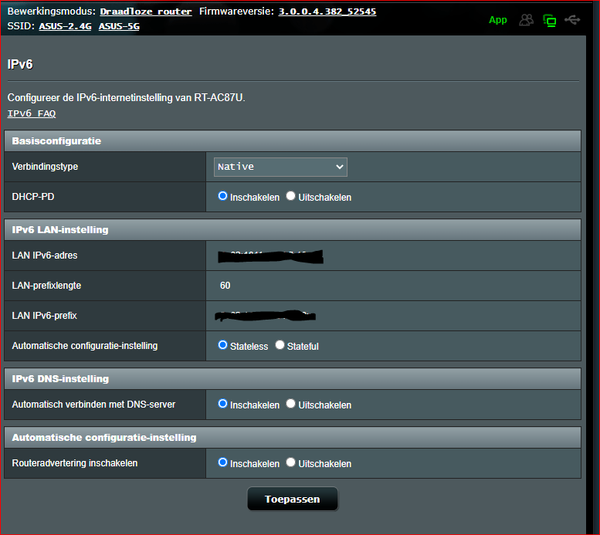600x535 pixels.
Task: Enable automatic DNS server connection
Action: click(223, 404)
